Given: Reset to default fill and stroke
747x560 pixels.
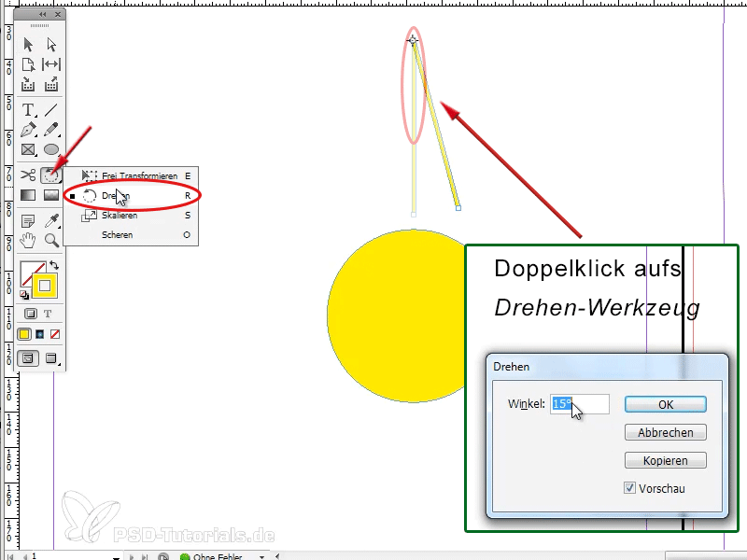Looking at the screenshot, I should click(24, 295).
